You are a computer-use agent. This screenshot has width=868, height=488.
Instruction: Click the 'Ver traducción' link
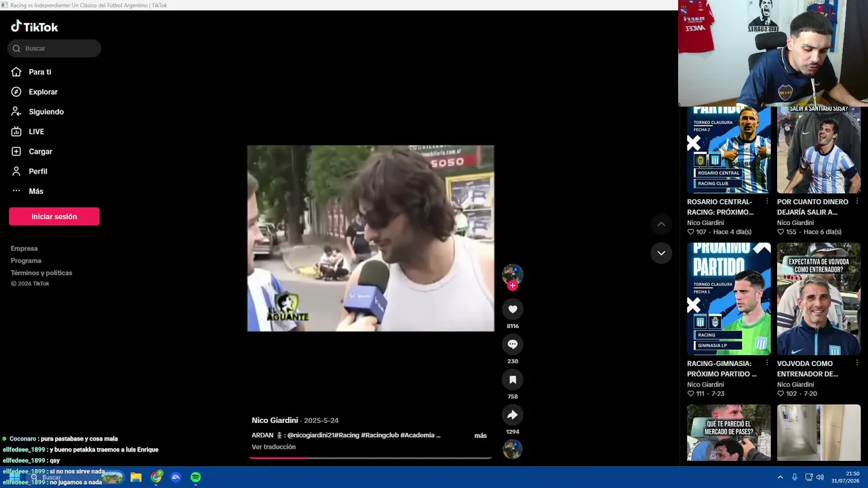tap(273, 447)
